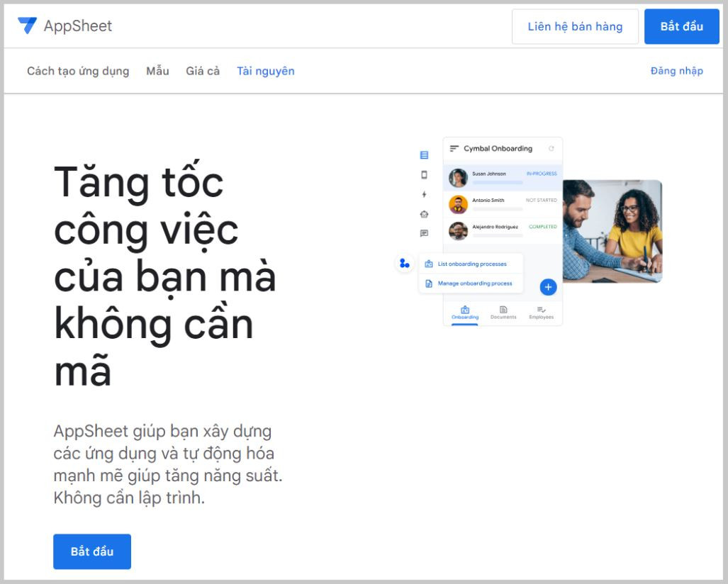This screenshot has height=584, width=728.
Task: Switch to the Employees tab
Action: (x=542, y=313)
